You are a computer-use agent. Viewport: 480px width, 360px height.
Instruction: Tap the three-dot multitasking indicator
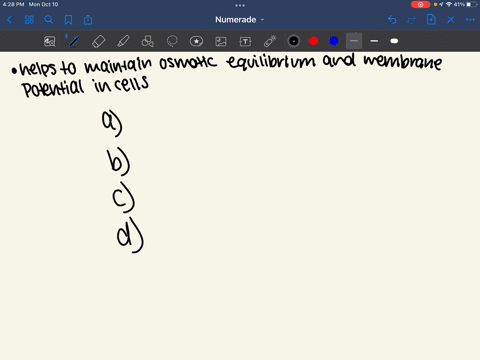click(240, 5)
